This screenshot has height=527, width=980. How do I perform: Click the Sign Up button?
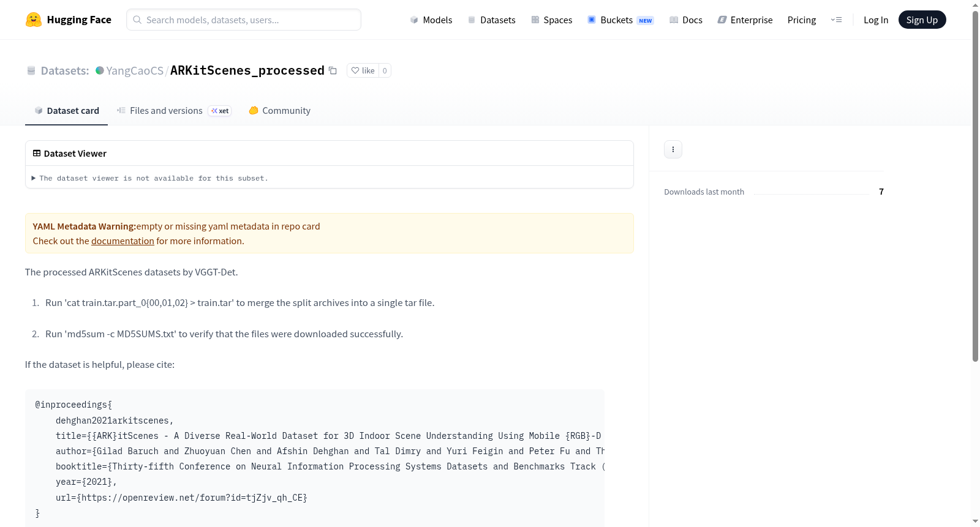coord(922,20)
